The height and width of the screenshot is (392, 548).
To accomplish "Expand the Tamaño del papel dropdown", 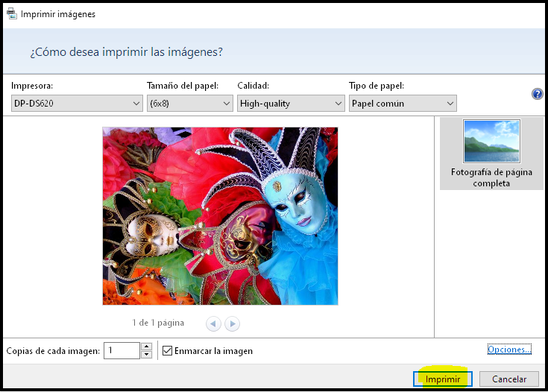I will [190, 104].
